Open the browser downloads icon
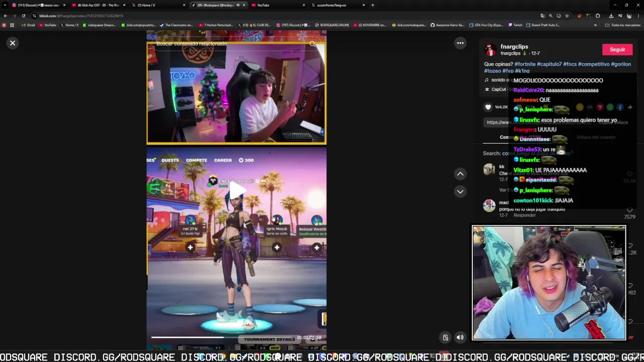Image resolution: width=644 pixels, height=362 pixels. click(611, 16)
